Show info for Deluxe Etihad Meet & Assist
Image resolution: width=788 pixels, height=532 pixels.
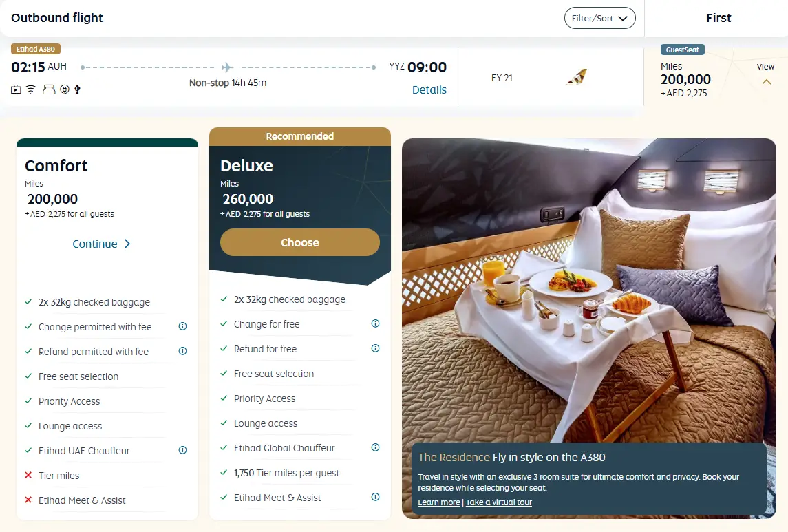point(375,497)
